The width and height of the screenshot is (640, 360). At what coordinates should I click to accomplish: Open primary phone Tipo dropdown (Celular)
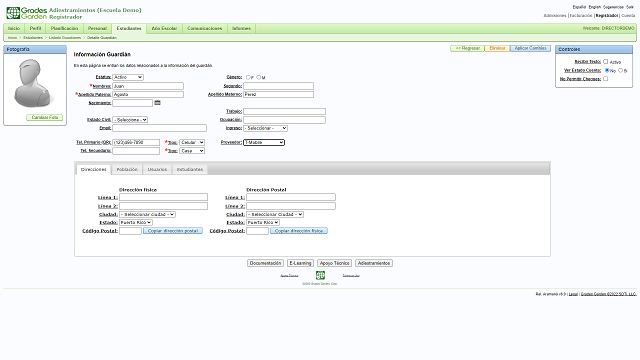click(x=192, y=142)
